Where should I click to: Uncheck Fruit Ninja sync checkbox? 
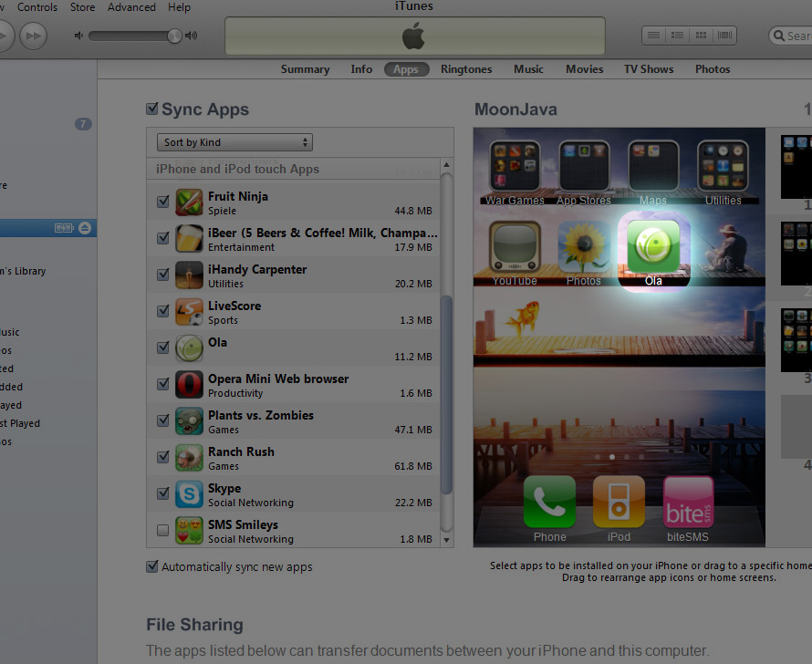[163, 201]
